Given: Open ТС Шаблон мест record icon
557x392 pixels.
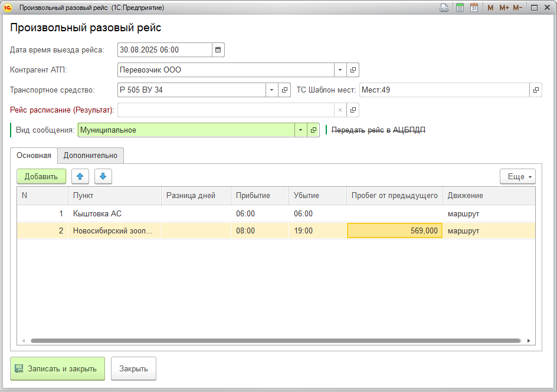Looking at the screenshot, I should [536, 90].
